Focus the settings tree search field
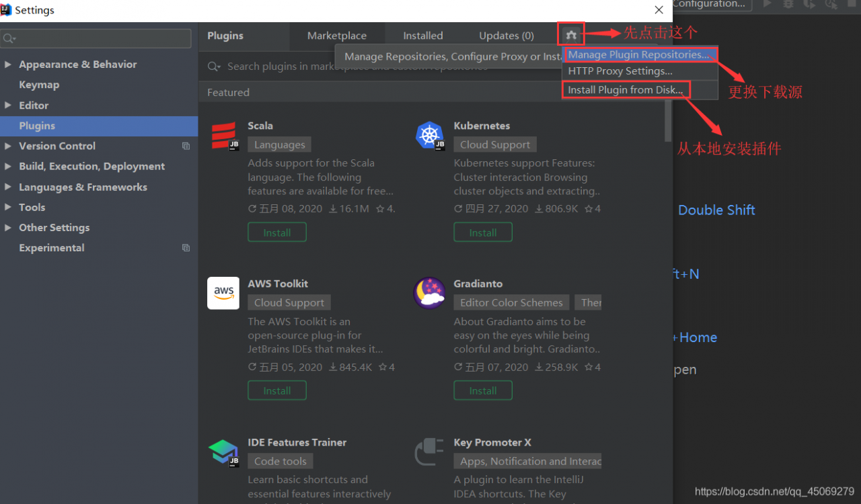 coord(96,38)
